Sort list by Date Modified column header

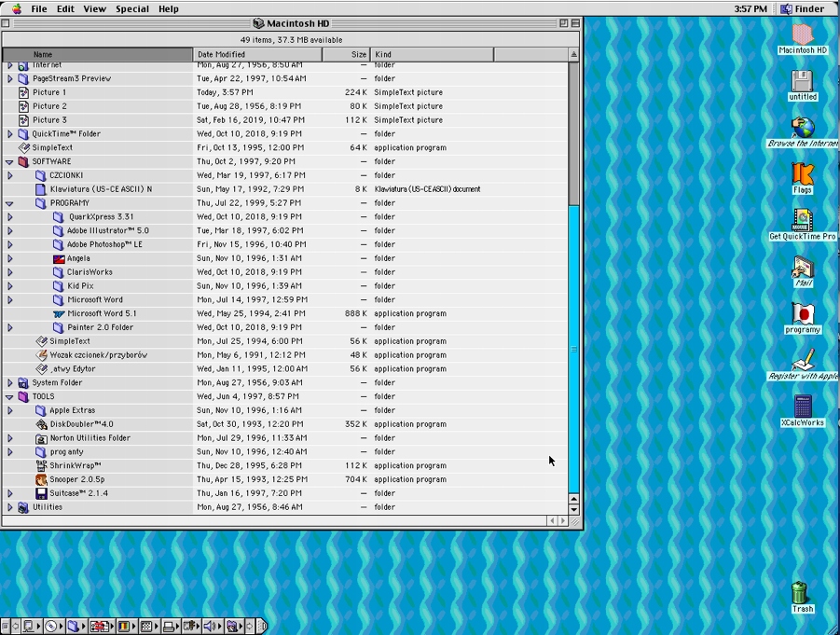pos(257,54)
